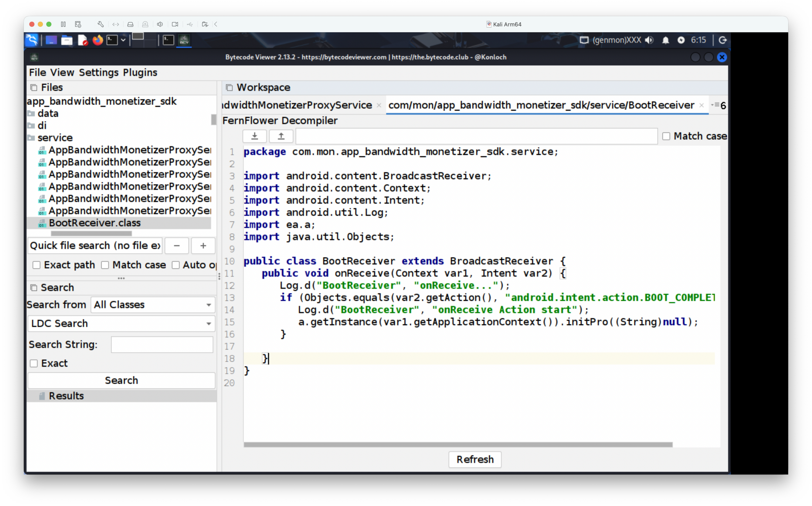Enable the Exact path checkbox

36,265
